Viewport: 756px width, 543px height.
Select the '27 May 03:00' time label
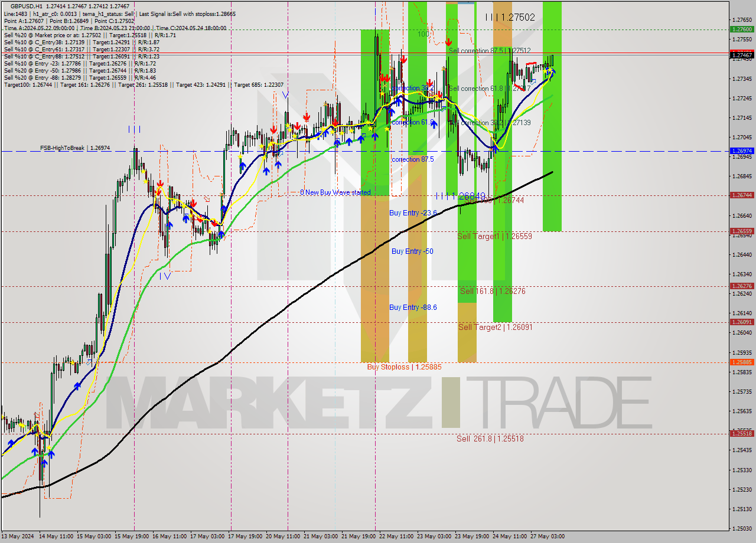[548, 537]
